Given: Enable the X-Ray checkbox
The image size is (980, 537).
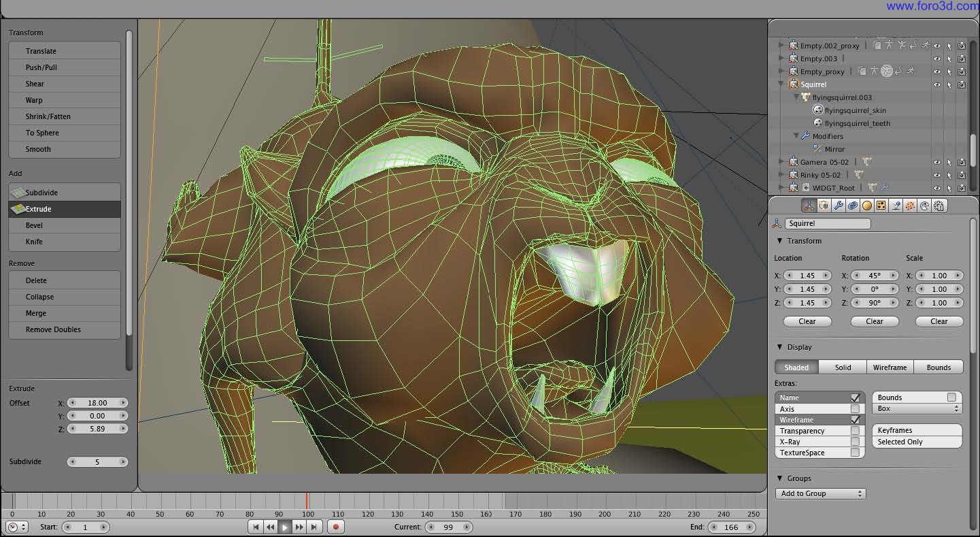Looking at the screenshot, I should [x=855, y=442].
